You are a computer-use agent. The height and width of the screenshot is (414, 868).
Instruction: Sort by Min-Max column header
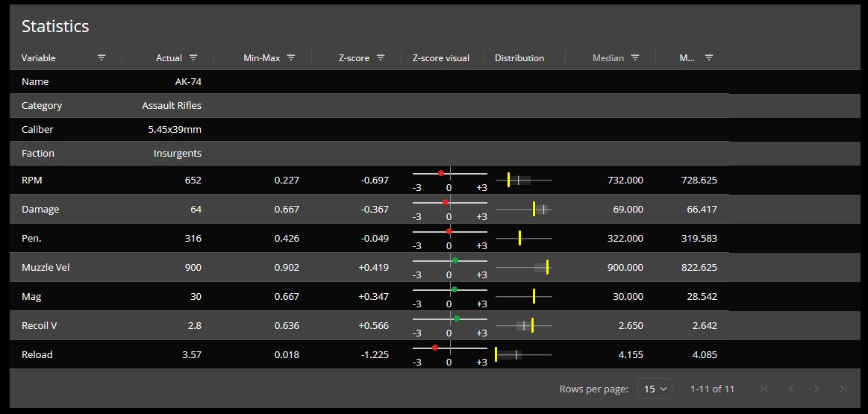(x=262, y=57)
